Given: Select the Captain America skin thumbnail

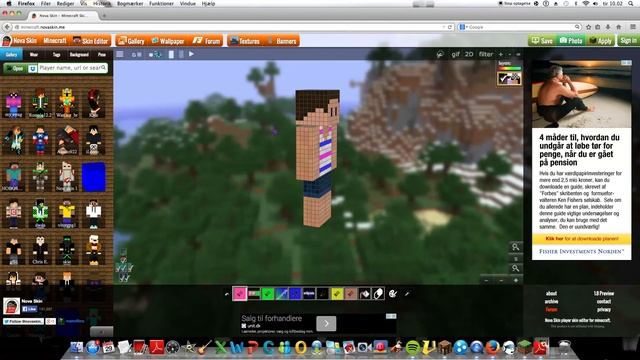Looking at the screenshot, I should coord(40,140).
